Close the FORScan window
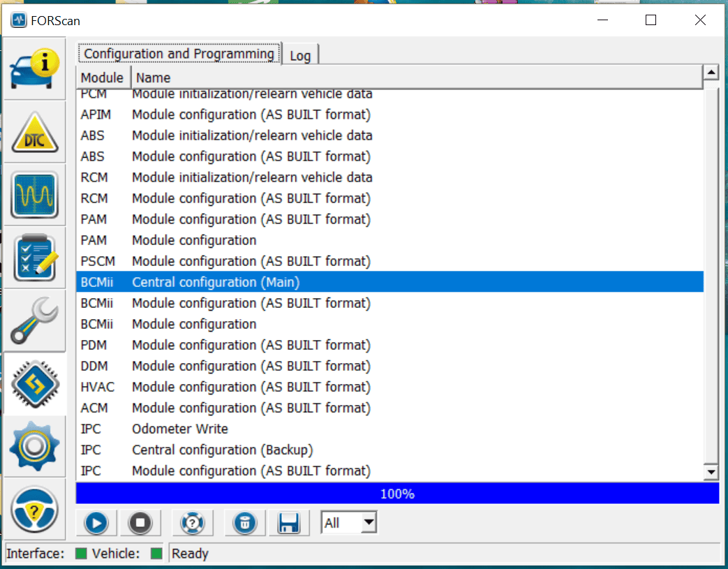Viewport: 728px width, 569px height. coord(700,20)
